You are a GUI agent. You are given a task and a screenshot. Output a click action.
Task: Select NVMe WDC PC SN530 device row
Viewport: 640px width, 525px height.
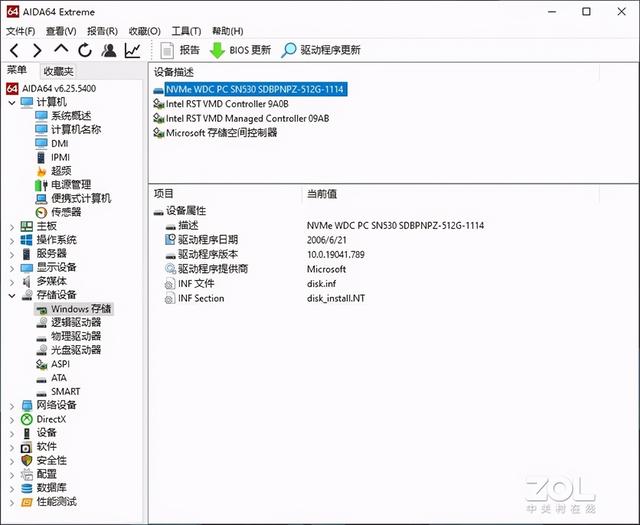click(x=250, y=89)
